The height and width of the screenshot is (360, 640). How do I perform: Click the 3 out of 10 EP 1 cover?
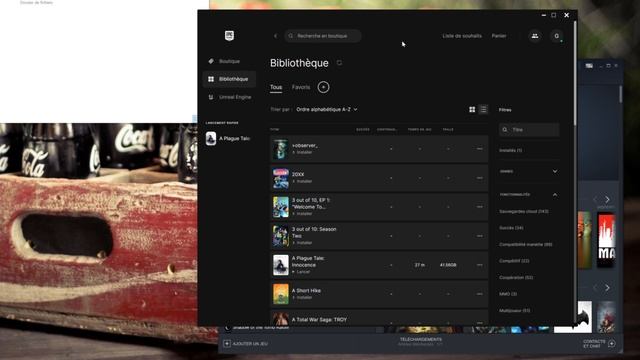tap(281, 207)
